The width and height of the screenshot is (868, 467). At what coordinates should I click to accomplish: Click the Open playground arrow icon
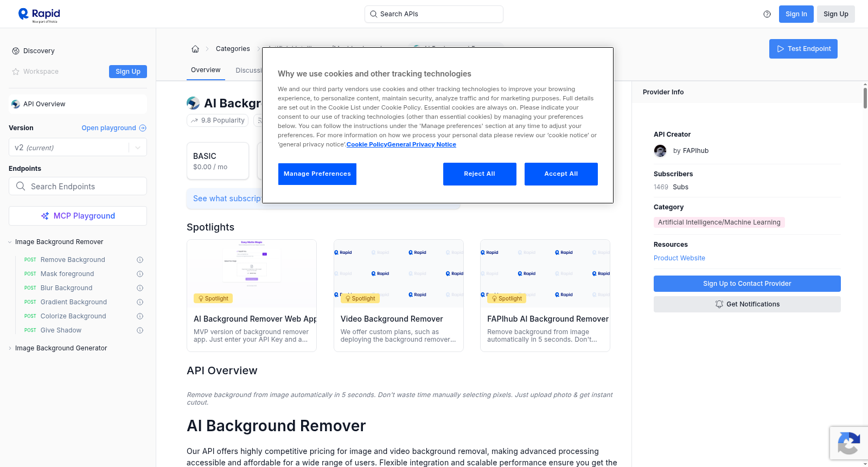pos(143,128)
